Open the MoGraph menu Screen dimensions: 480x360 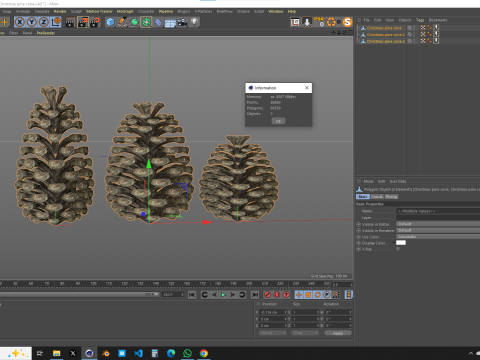tap(125, 11)
